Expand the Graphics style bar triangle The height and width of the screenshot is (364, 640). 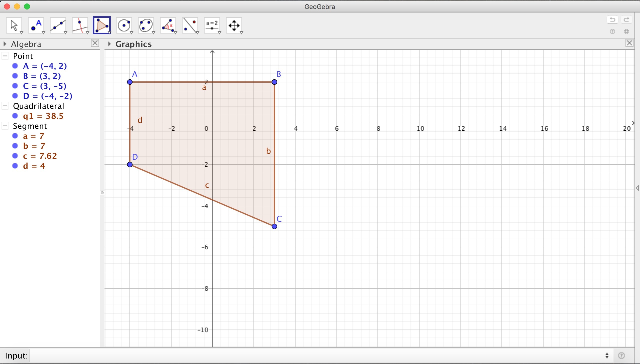coord(109,44)
